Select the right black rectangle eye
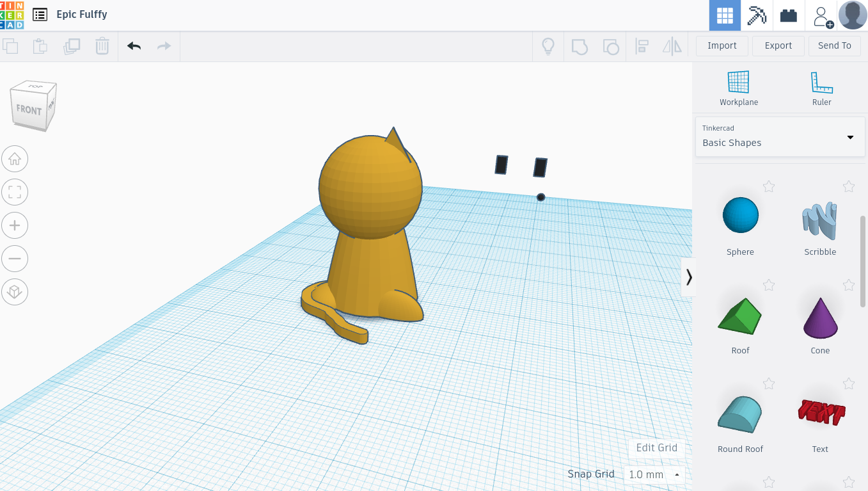Screen dimensions: 868x491 541,168
